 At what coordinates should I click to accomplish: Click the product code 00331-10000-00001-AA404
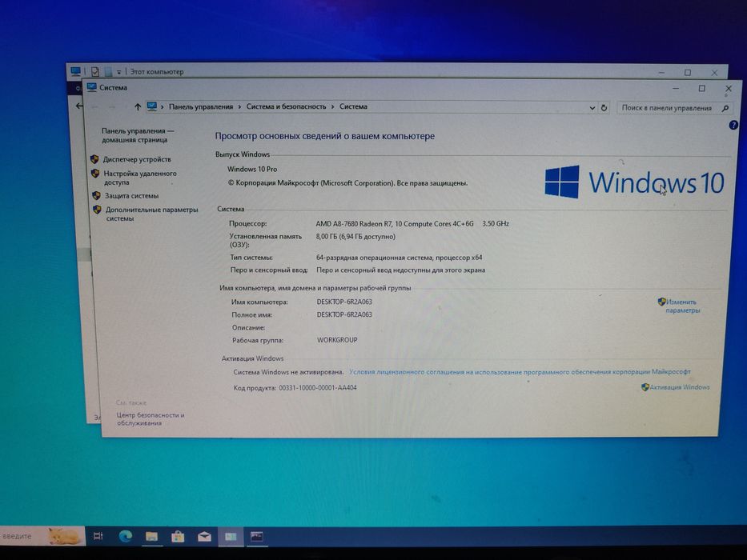317,388
